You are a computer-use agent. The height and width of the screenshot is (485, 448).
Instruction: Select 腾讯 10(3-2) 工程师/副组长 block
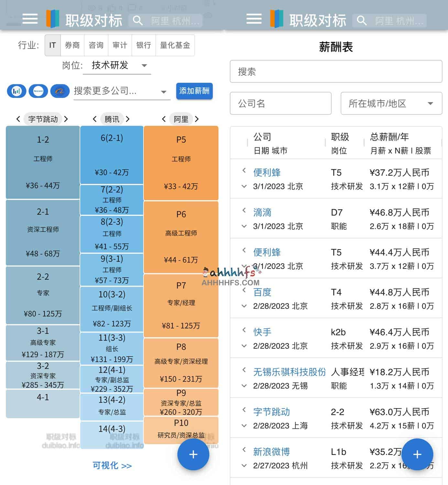point(112,309)
